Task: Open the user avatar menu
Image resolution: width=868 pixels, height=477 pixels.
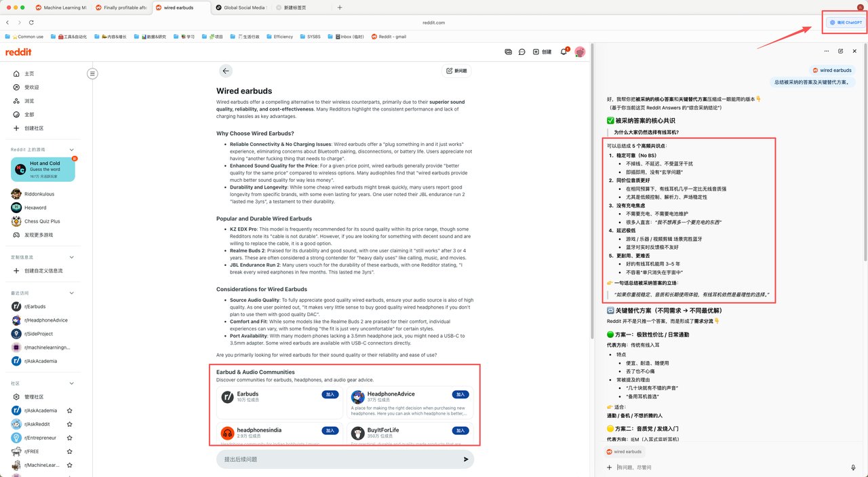Action: (x=580, y=52)
